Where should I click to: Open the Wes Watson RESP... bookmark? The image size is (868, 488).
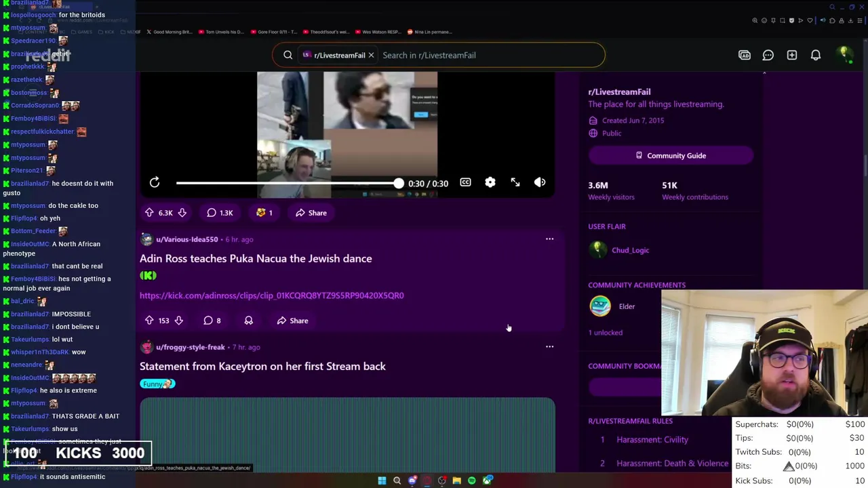[x=378, y=32]
